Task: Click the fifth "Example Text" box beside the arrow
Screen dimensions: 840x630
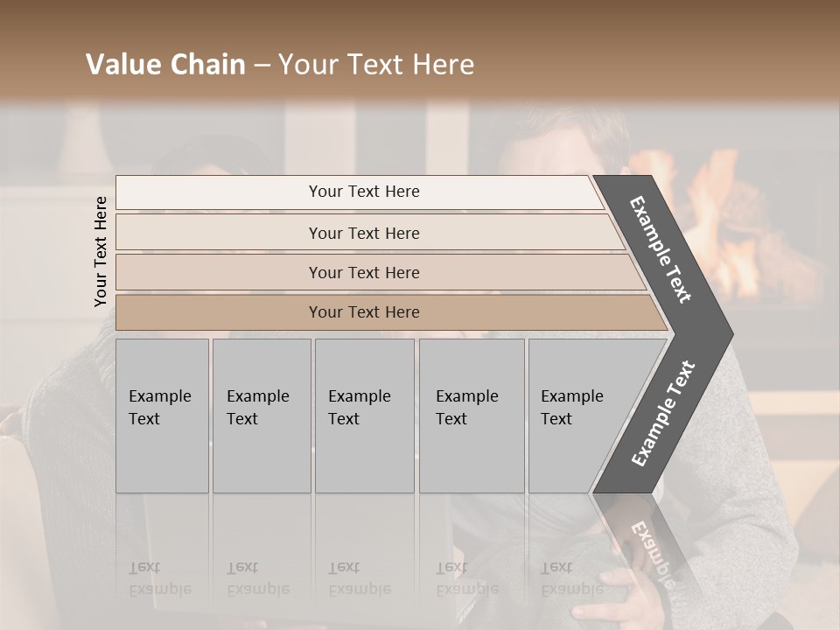Action: (573, 416)
